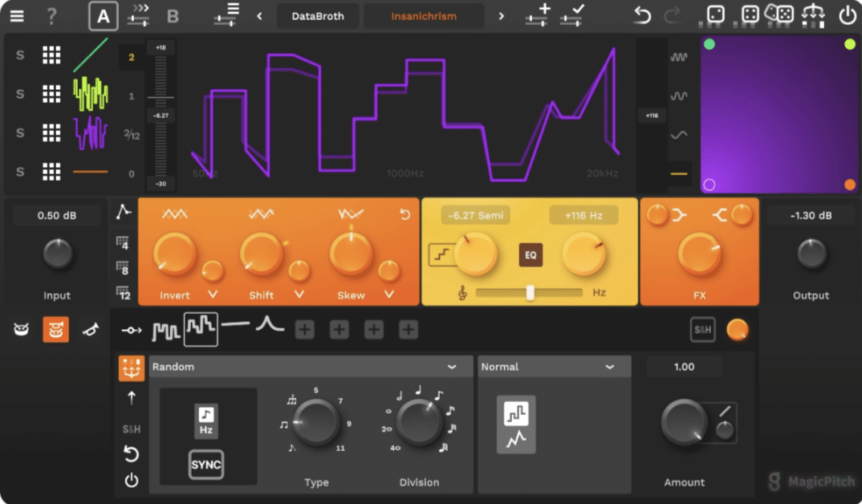The height and width of the screenshot is (504, 862).
Task: Add new preset slider-plus icon
Action: pyautogui.click(x=538, y=14)
